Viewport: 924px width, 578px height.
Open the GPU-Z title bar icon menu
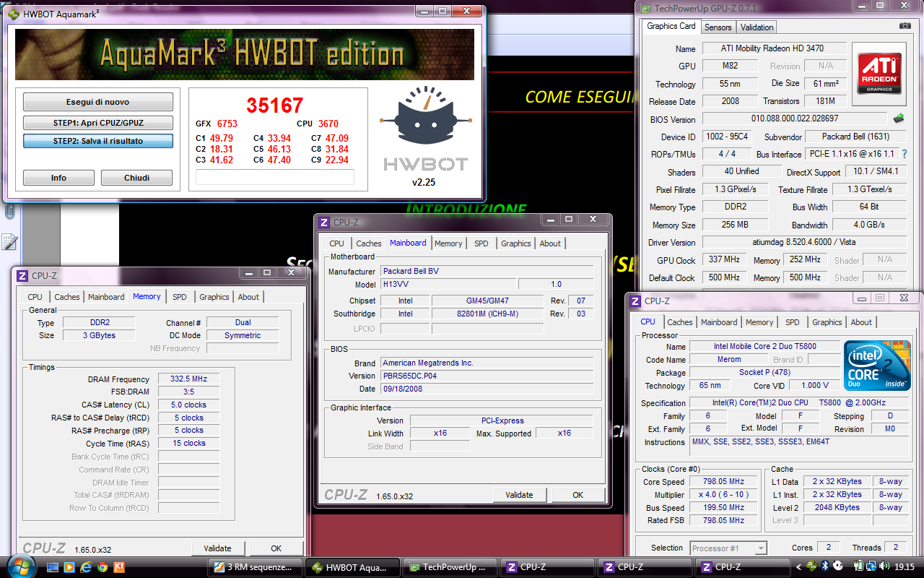pyautogui.click(x=645, y=8)
